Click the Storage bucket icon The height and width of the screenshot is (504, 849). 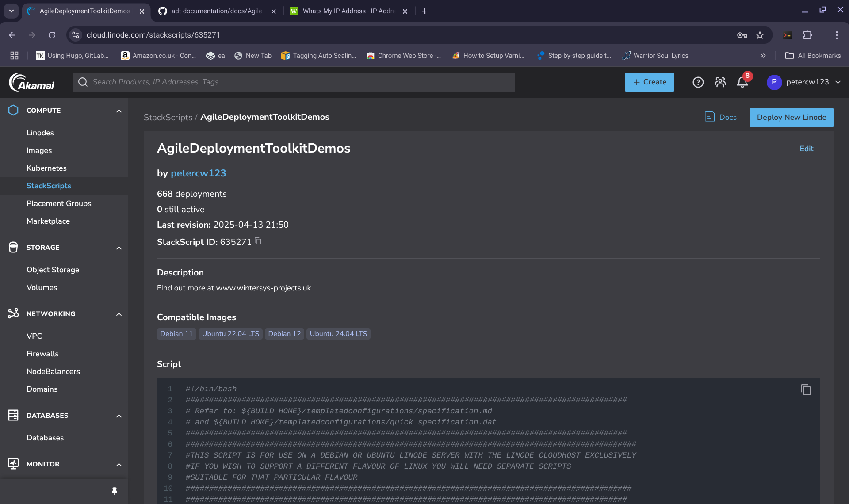13,247
